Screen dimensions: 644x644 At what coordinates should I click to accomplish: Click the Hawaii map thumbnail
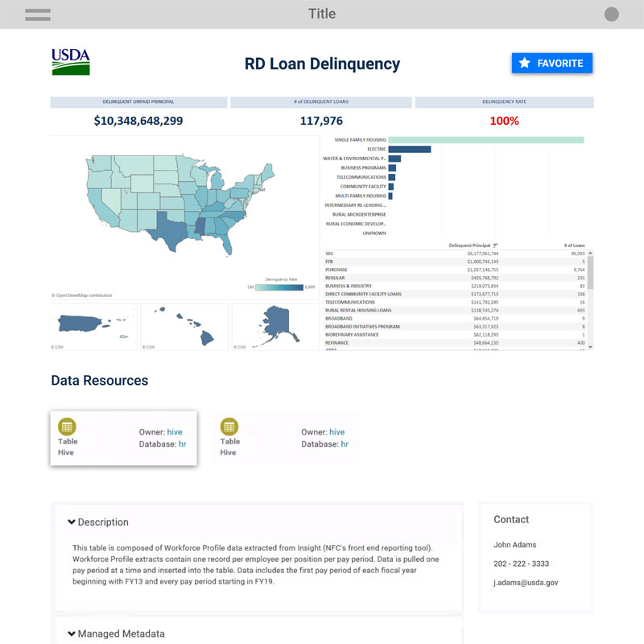pos(184,326)
